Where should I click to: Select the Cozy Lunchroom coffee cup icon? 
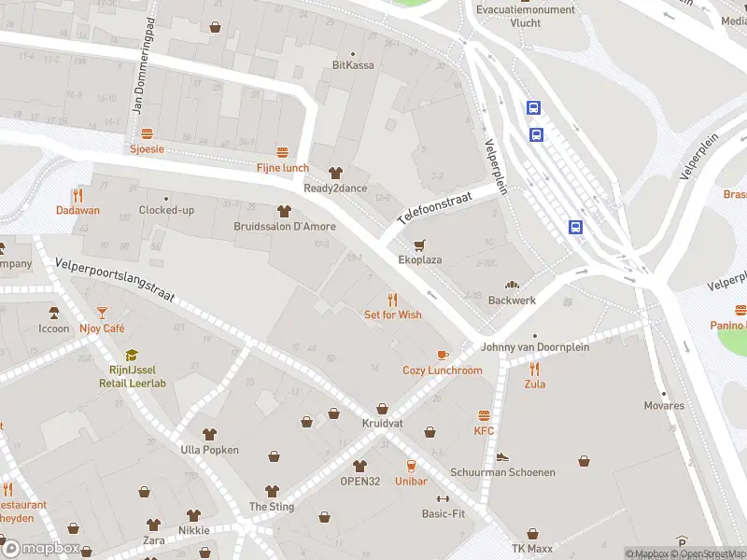coord(443,356)
